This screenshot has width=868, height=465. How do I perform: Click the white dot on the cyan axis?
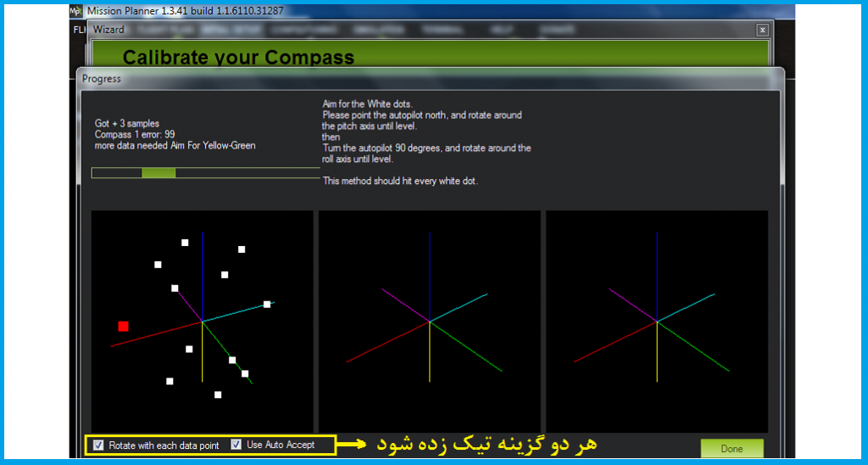point(267,304)
